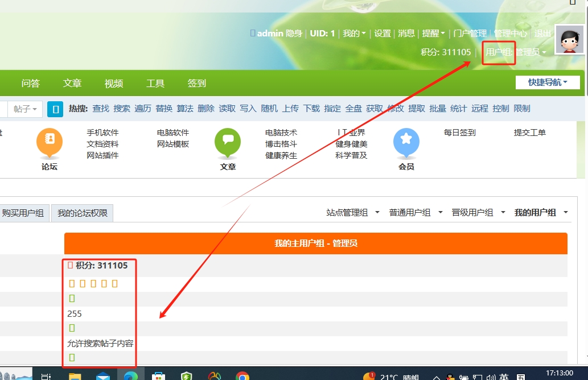Click the 管理中心 link

(510, 34)
